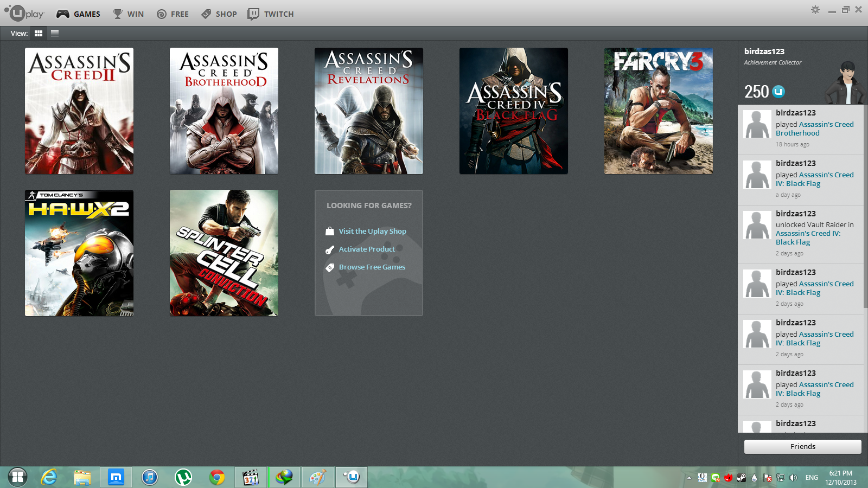
Task: Open iTunes from taskbar
Action: point(150,477)
